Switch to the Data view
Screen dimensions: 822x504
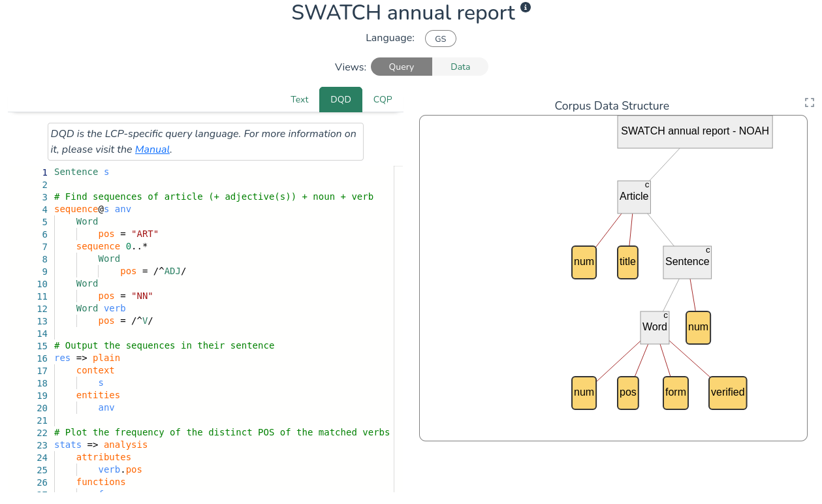point(460,67)
